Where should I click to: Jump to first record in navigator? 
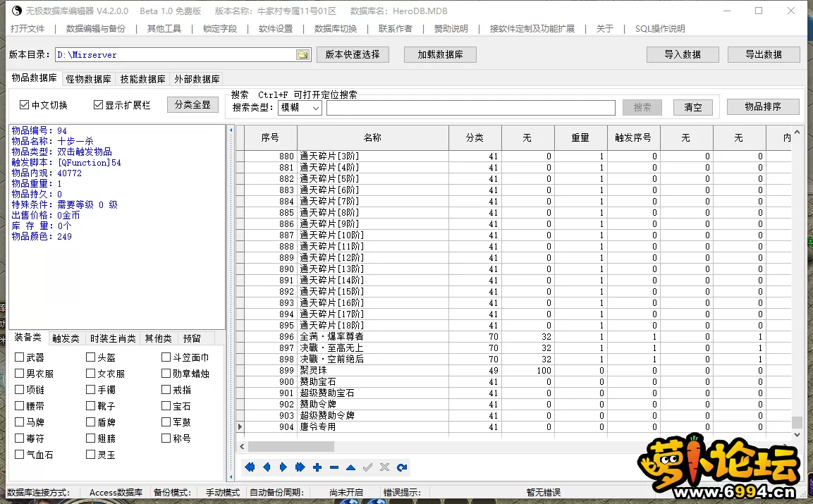(x=249, y=467)
